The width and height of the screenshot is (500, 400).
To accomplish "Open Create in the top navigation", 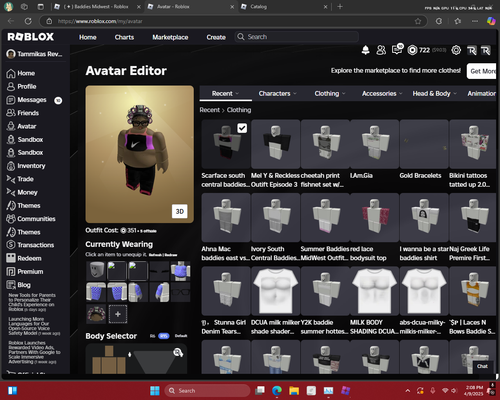I will [x=216, y=37].
